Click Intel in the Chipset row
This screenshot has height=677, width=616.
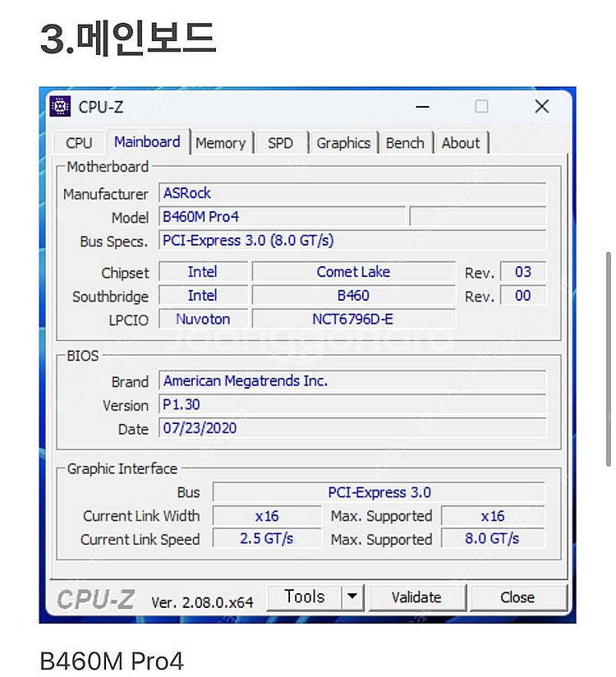point(203,272)
